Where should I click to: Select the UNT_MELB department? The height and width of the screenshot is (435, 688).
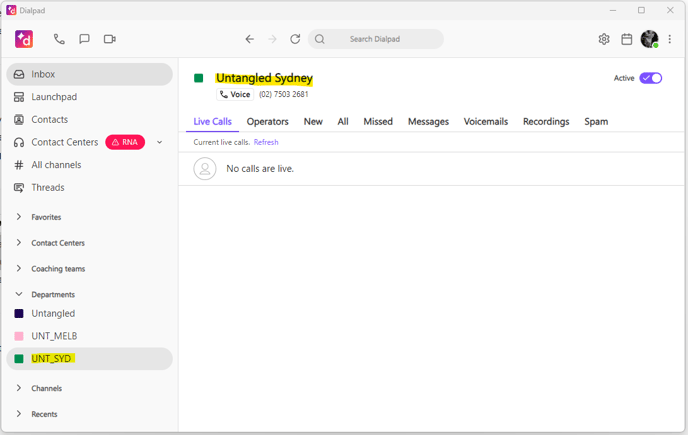90,336
